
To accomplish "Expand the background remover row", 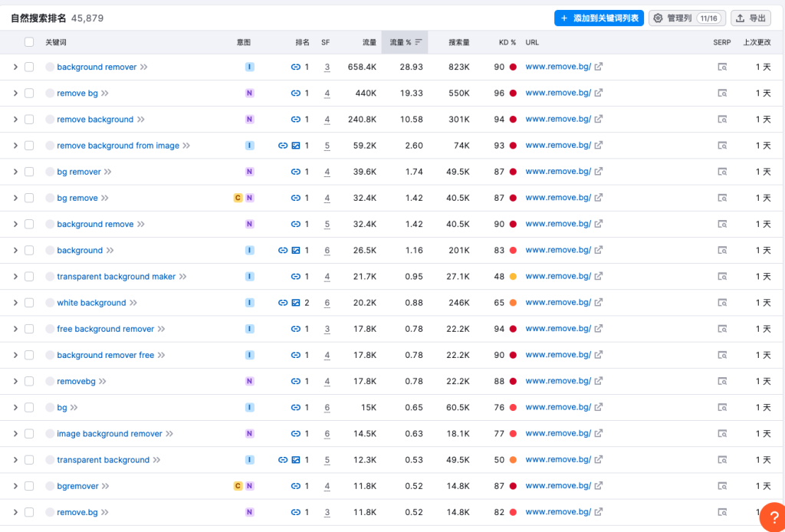I will pos(15,67).
